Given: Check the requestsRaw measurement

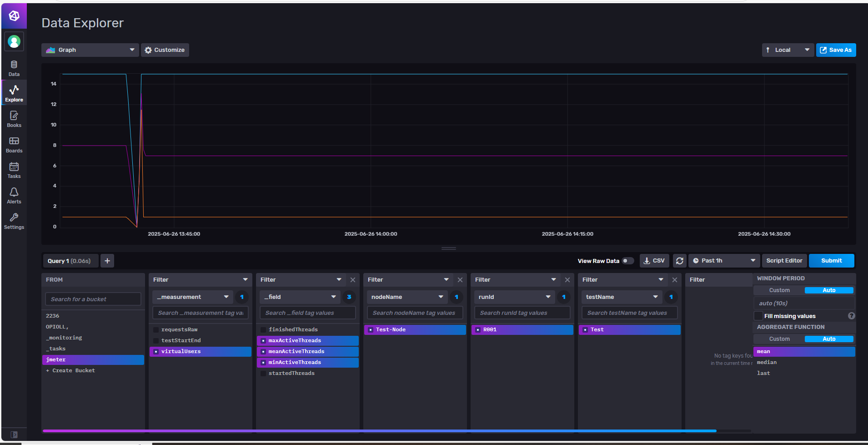Looking at the screenshot, I should [x=156, y=329].
